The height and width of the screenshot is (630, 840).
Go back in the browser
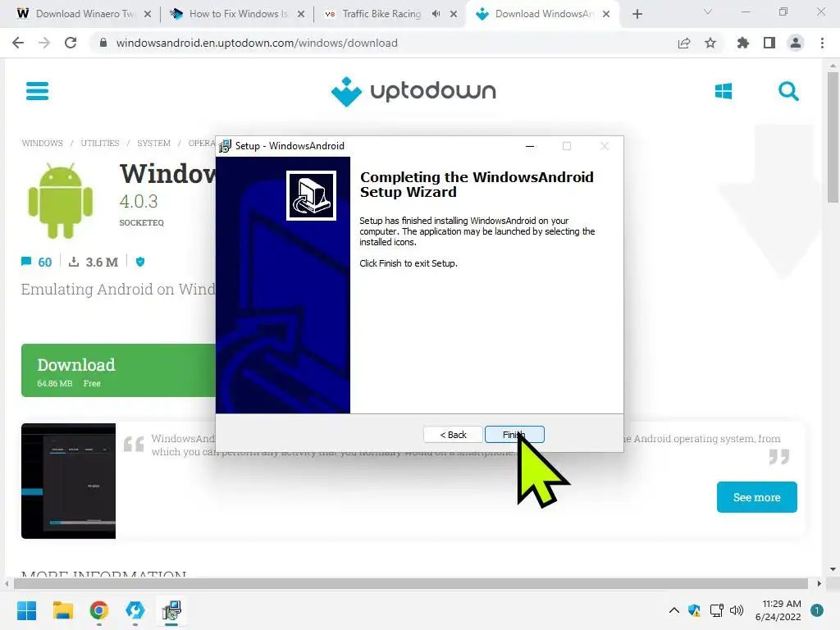pyautogui.click(x=18, y=43)
